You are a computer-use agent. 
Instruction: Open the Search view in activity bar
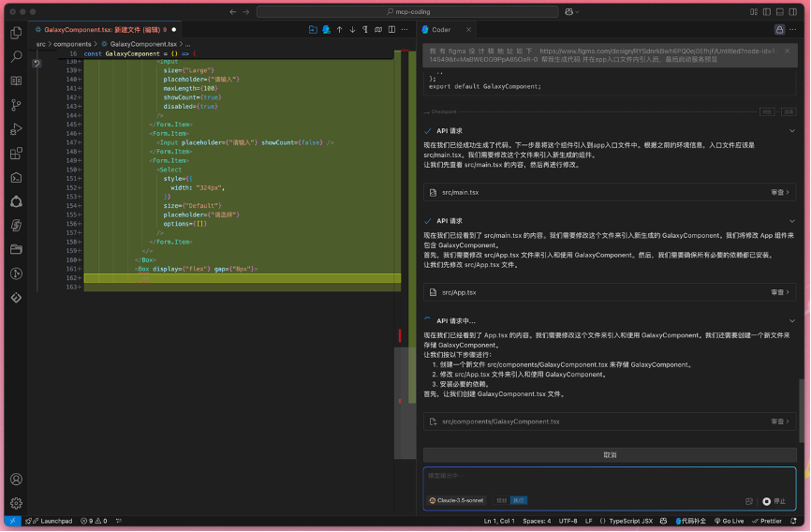pos(16,56)
